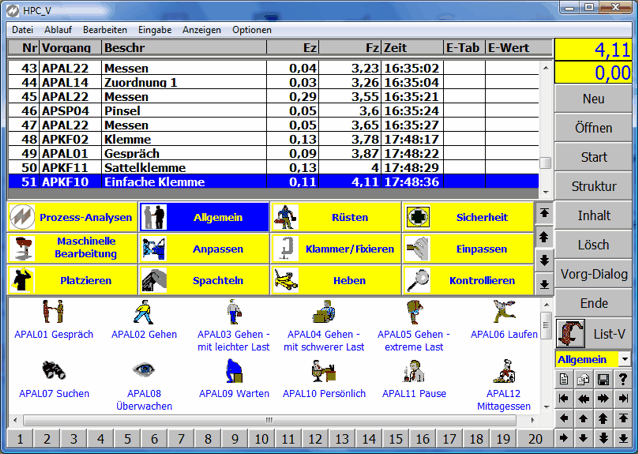Pick the APAL07 Suchen binoculars icon

(x=53, y=371)
